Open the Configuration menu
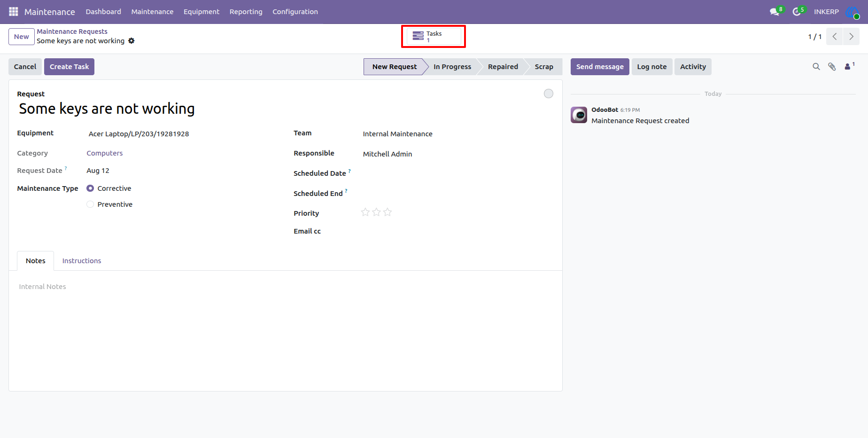Screen dimensions: 868x438 [x=295, y=12]
